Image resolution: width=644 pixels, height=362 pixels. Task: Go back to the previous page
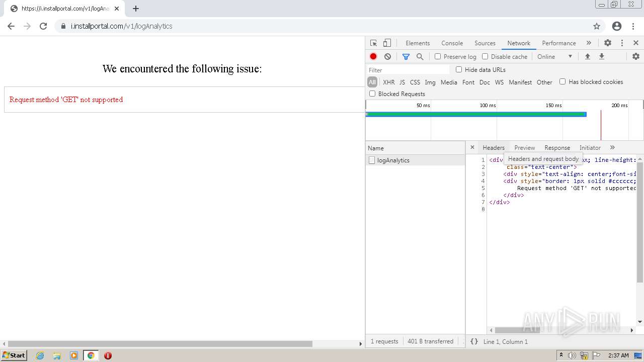[x=11, y=26]
